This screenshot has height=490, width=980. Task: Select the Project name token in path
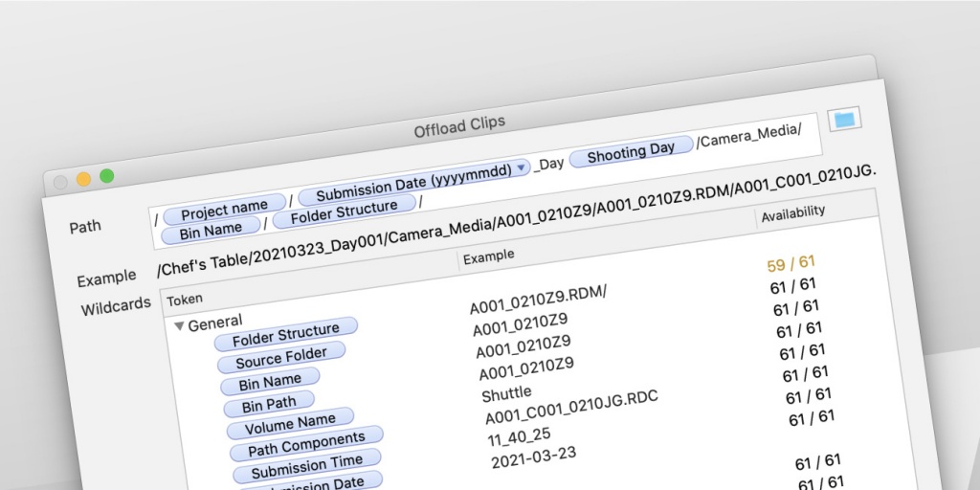[x=225, y=208]
